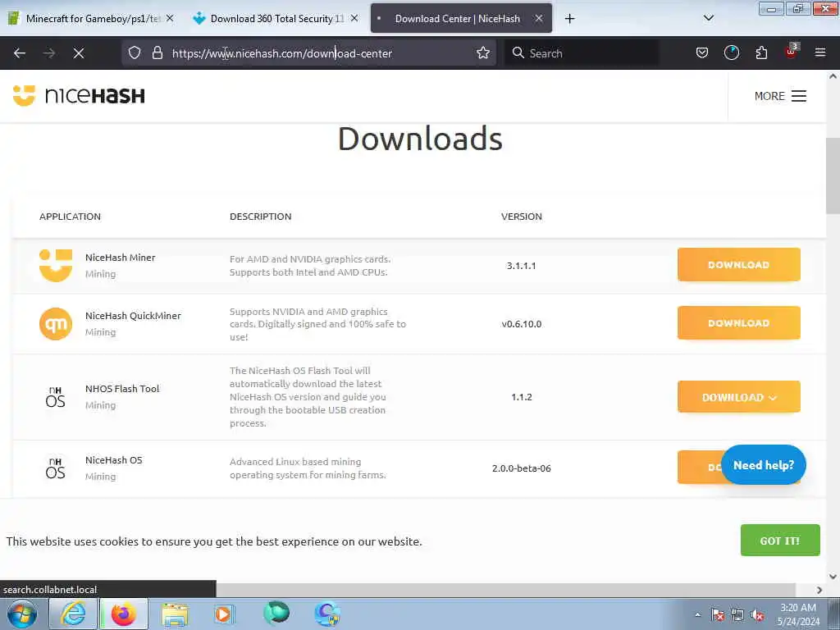This screenshot has height=630, width=840.
Task: Download NiceHash QuickMiner v0.6.10.0
Action: click(x=739, y=323)
